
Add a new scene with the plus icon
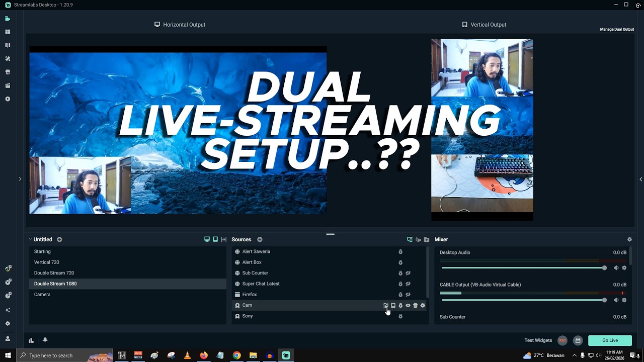(x=59, y=240)
